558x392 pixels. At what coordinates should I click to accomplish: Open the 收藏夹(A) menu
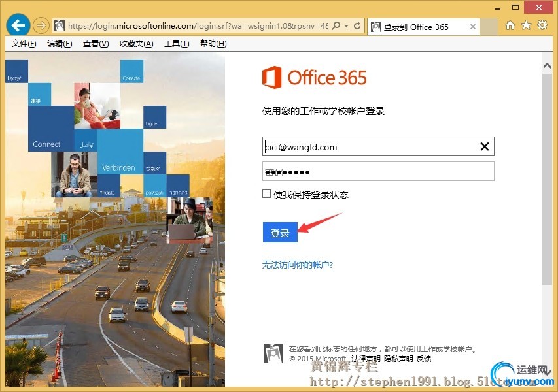[x=136, y=44]
